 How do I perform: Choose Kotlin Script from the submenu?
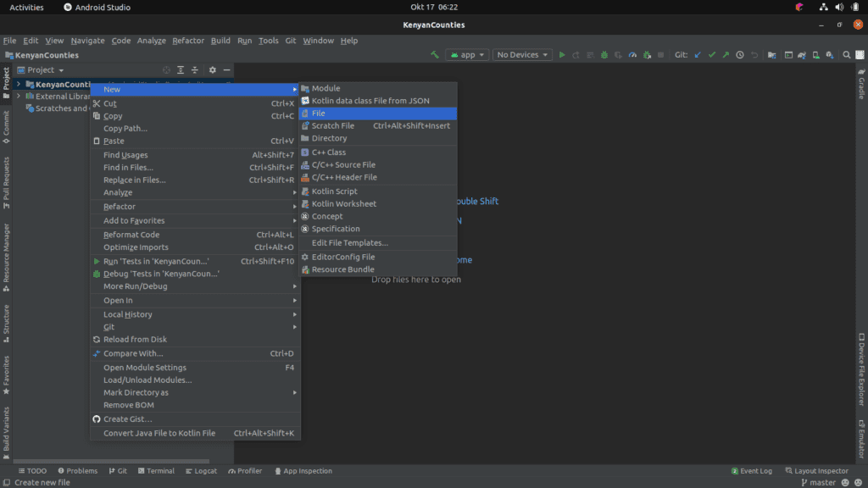point(334,191)
